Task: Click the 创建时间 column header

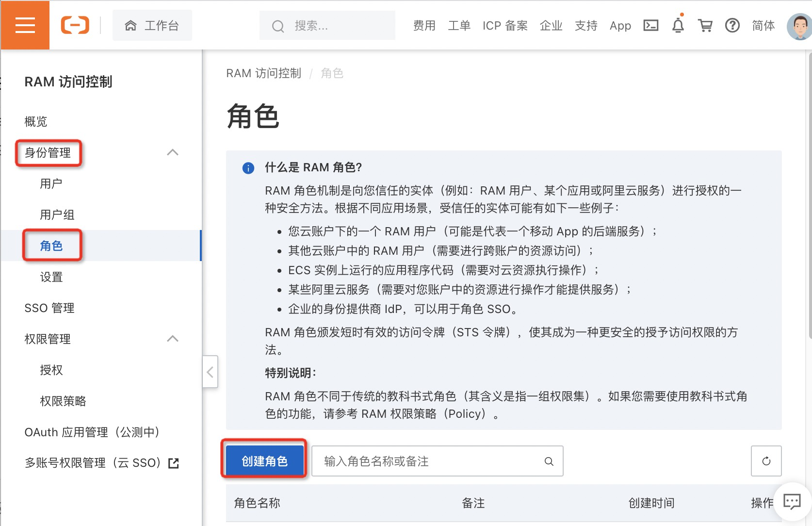Action: coord(651,503)
